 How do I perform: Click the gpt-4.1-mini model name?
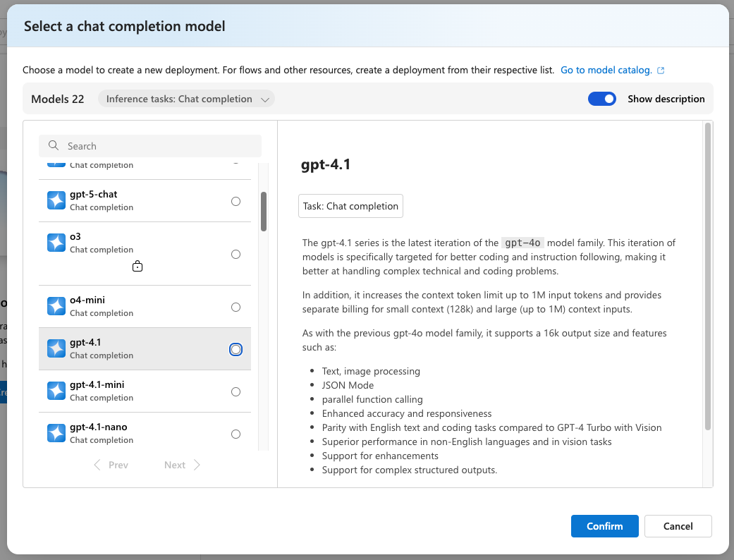click(x=97, y=385)
